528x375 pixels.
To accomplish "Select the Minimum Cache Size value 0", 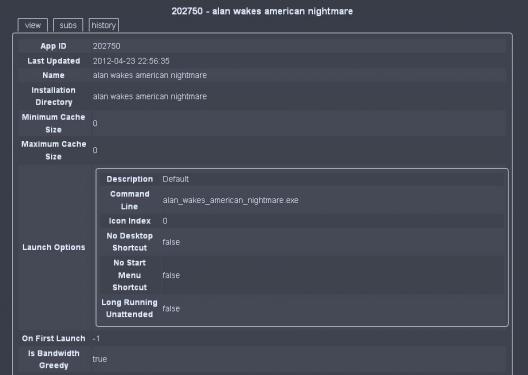I will 95,123.
